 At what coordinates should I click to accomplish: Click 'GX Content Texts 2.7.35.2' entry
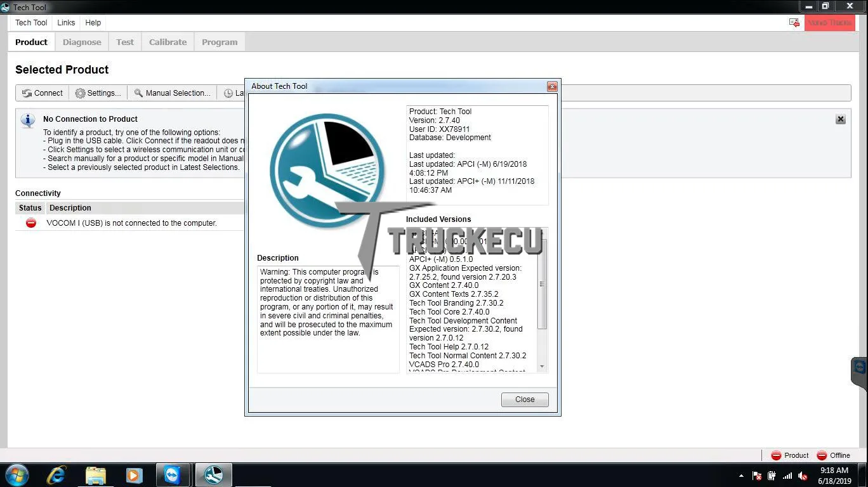[x=454, y=294]
